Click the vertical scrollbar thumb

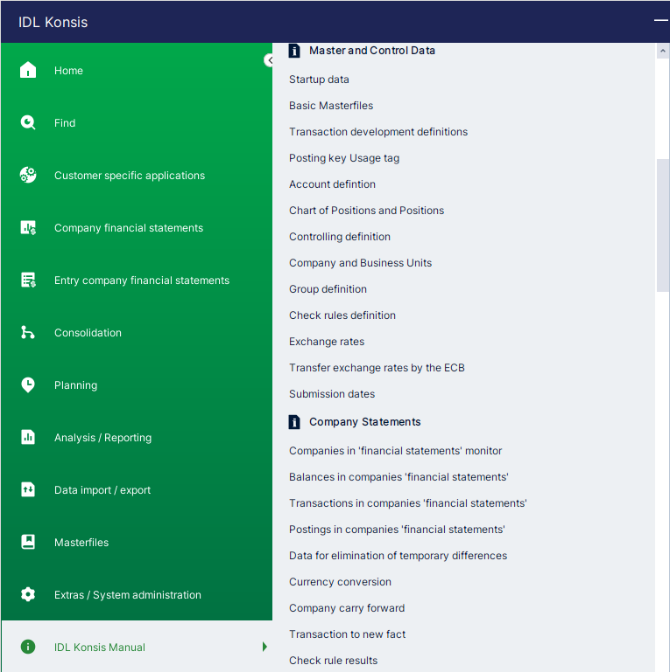[663, 225]
